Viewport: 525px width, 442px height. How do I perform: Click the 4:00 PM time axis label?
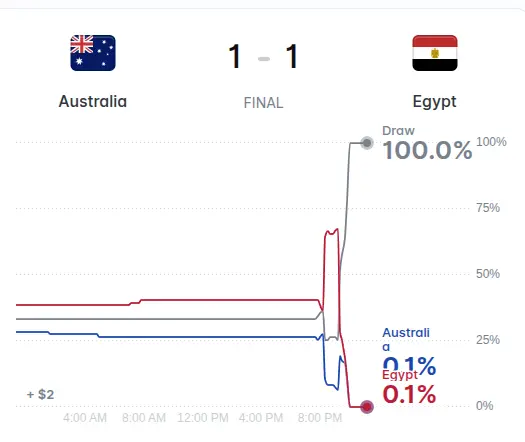(261, 418)
